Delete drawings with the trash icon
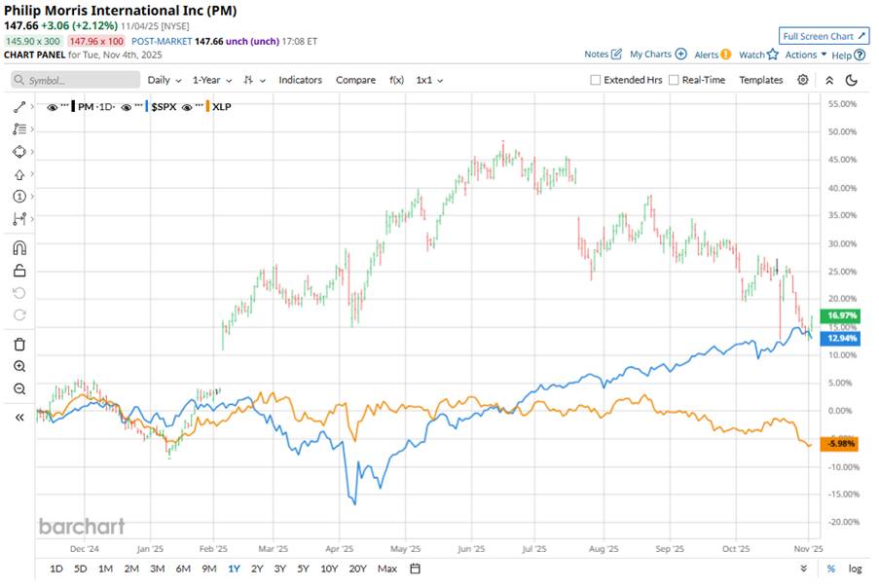 [18, 344]
